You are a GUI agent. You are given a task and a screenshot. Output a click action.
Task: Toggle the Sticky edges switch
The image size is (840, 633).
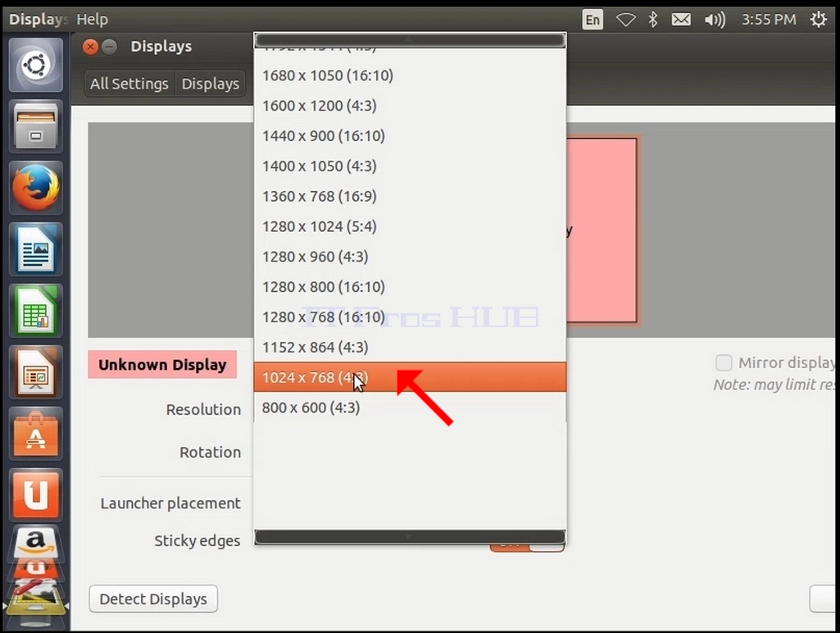pyautogui.click(x=527, y=547)
